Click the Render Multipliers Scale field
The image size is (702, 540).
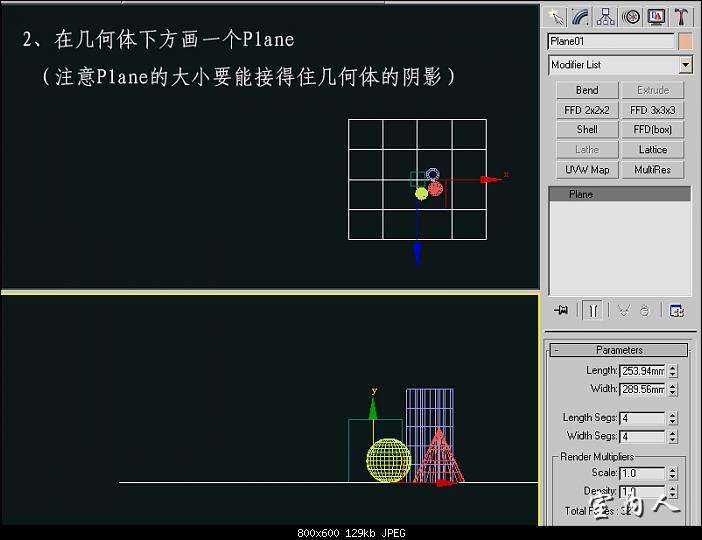pos(643,473)
